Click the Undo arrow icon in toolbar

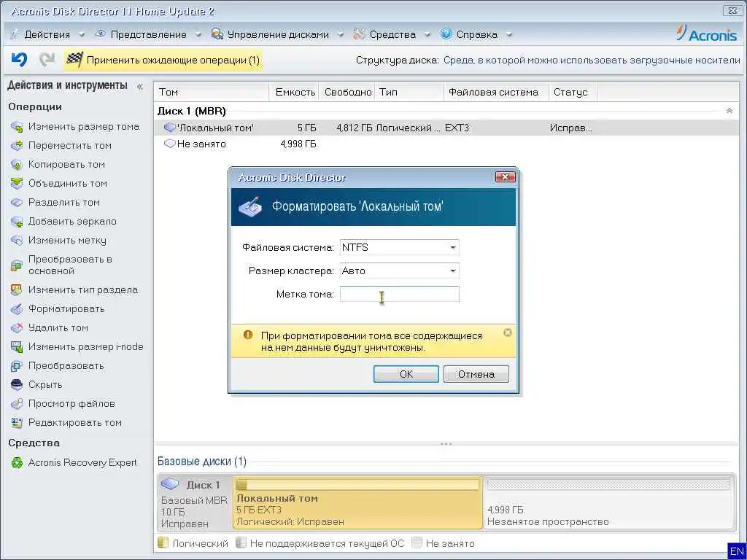pos(19,60)
